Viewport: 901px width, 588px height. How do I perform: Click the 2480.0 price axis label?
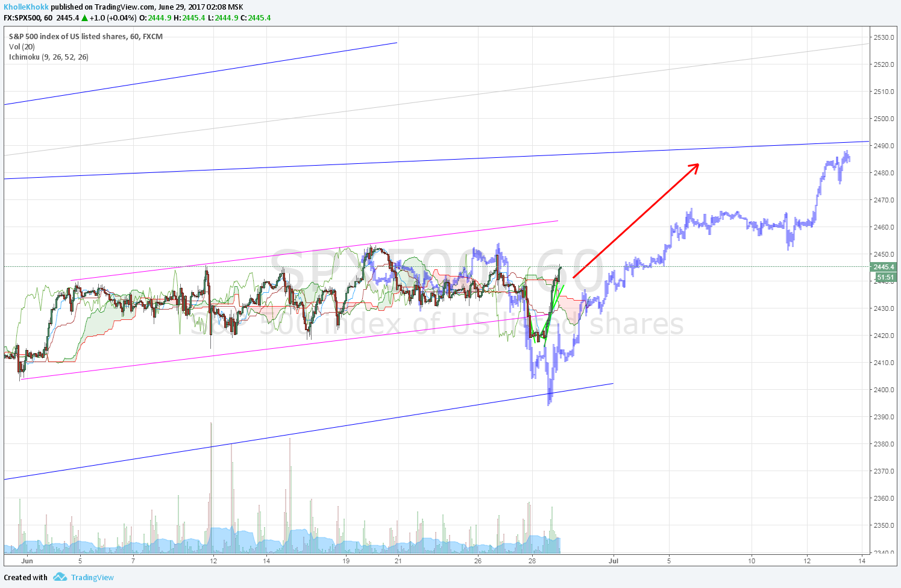point(884,173)
